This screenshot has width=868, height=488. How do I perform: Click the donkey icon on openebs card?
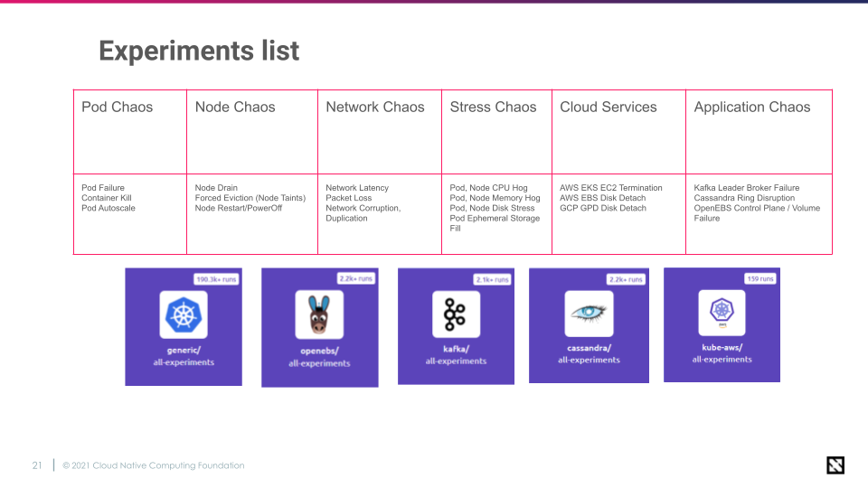(319, 314)
